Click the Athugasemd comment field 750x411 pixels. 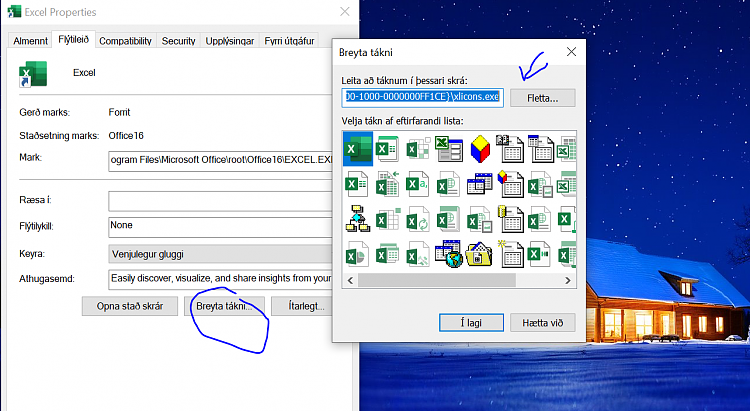click(x=221, y=279)
